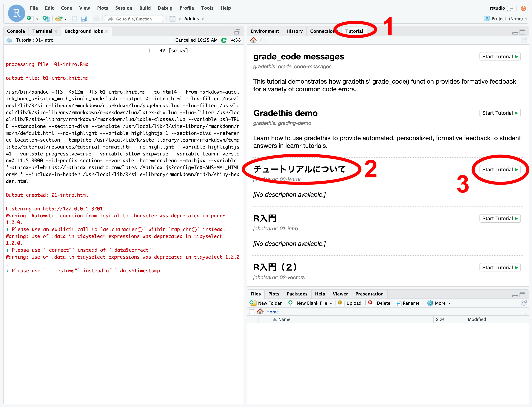Switch to the Packages tab
This screenshot has height=407, width=532.
pyautogui.click(x=297, y=294)
